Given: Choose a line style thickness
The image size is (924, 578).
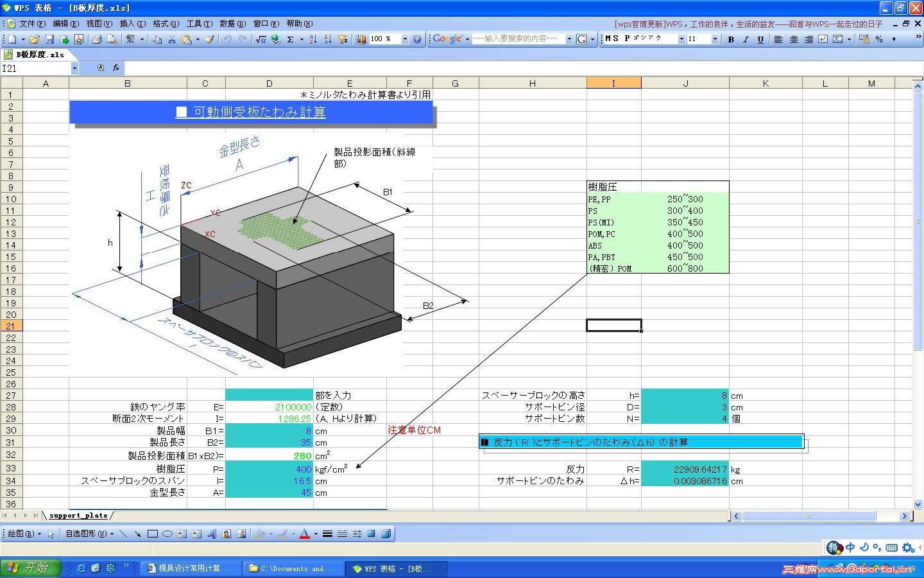Looking at the screenshot, I should tap(328, 534).
